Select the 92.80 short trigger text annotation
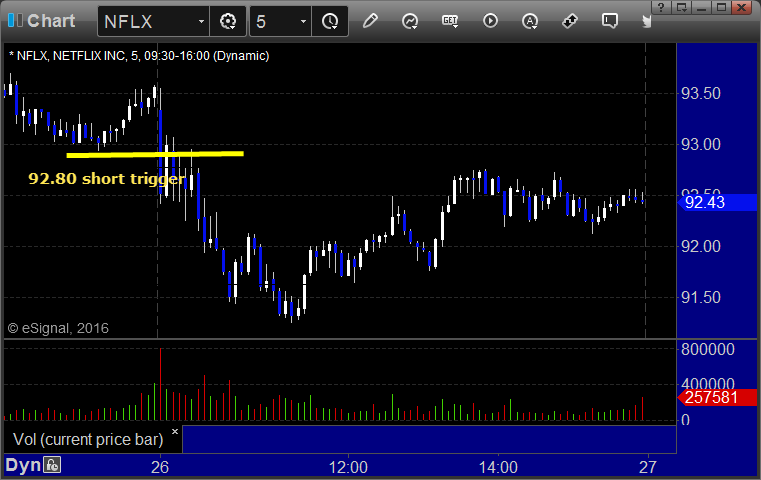The height and width of the screenshot is (480, 761). click(x=107, y=179)
